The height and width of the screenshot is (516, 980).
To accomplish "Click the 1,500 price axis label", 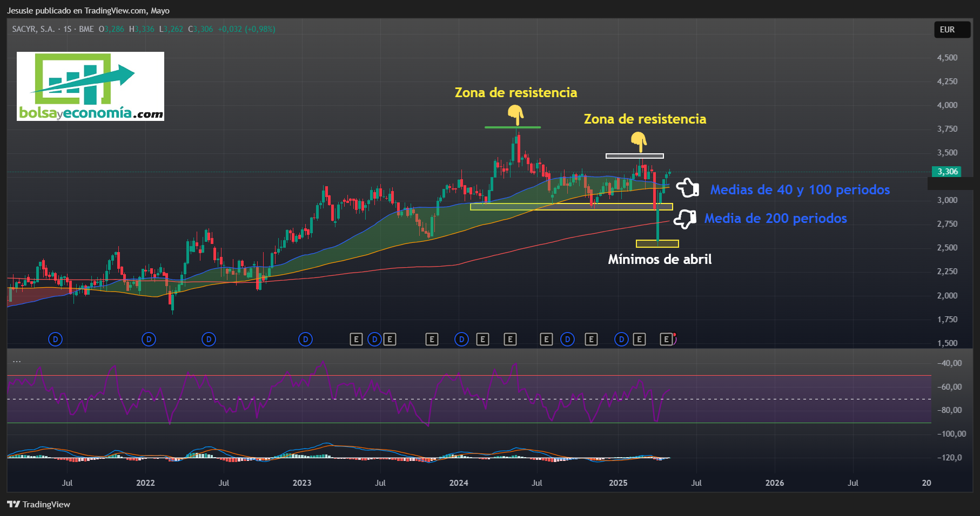I will point(947,343).
